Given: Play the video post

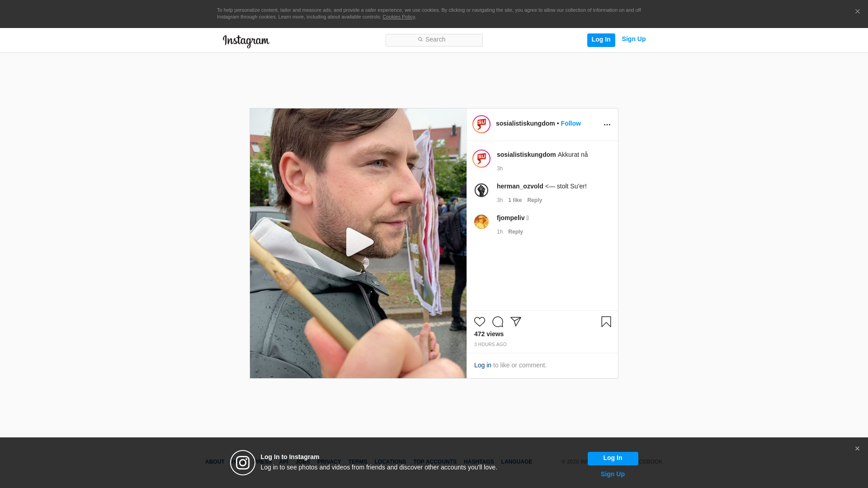Looking at the screenshot, I should (359, 243).
